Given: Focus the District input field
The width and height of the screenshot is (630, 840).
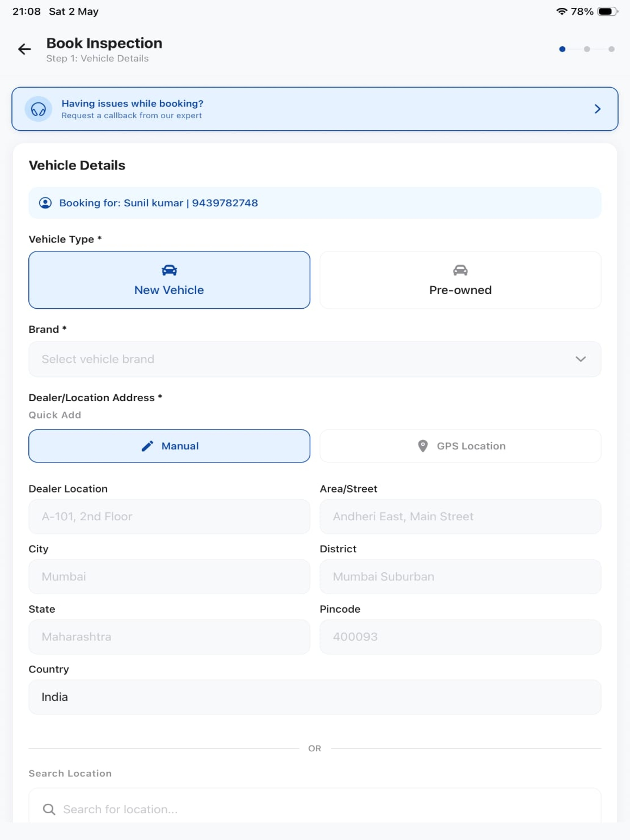Looking at the screenshot, I should point(460,577).
